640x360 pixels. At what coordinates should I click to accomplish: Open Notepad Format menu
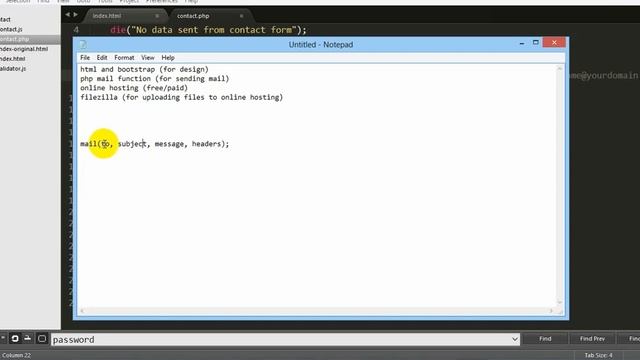(124, 58)
